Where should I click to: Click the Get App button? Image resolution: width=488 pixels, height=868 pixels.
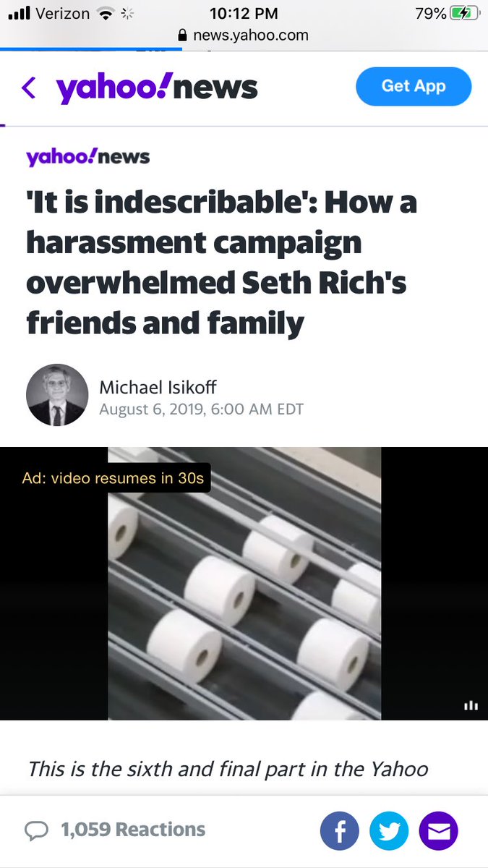414,86
